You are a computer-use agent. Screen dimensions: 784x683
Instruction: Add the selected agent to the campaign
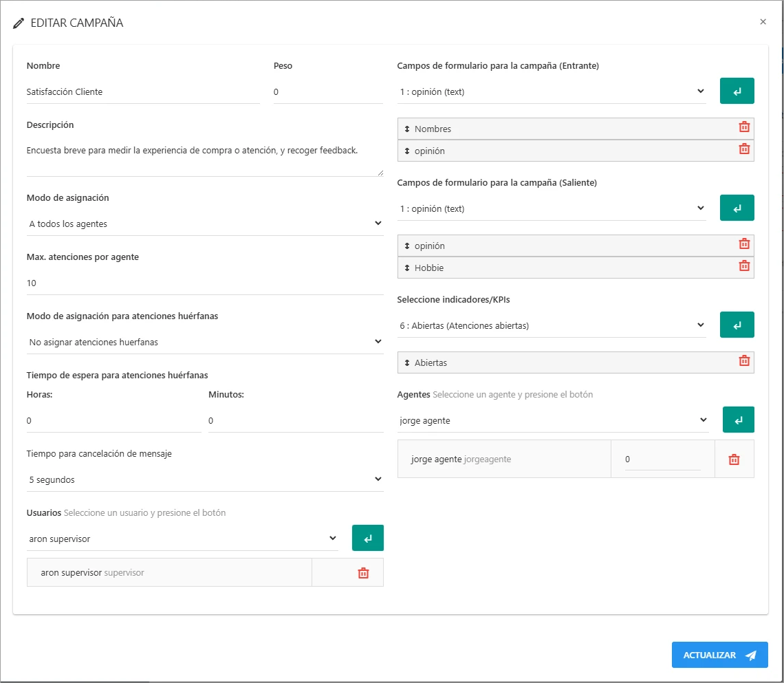click(737, 419)
